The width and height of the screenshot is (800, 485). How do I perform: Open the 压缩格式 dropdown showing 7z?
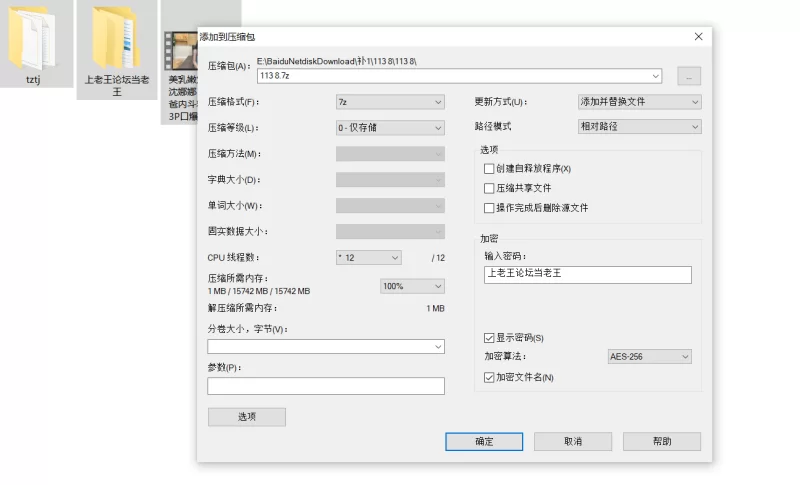pos(390,102)
